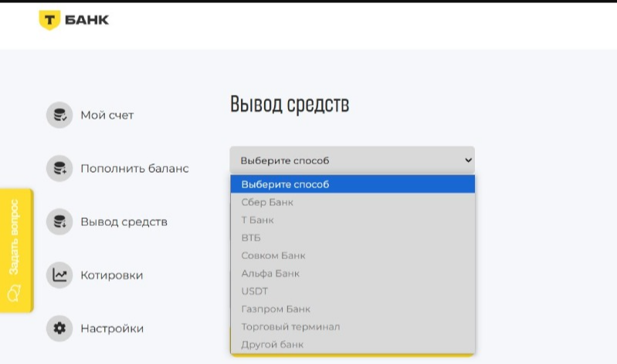
Task: Select Сбер Банк from the list
Action: (267, 203)
